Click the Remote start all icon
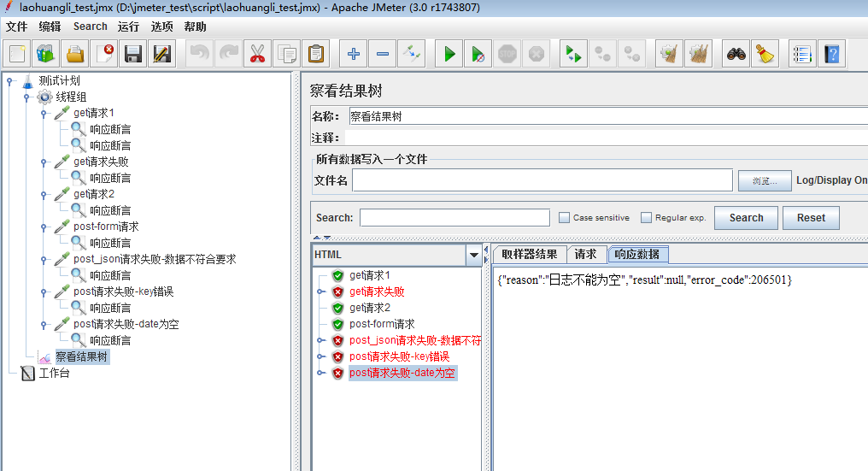 [x=573, y=54]
